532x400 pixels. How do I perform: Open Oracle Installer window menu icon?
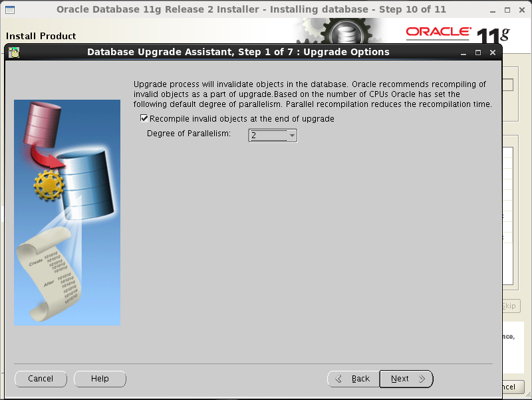10,9
